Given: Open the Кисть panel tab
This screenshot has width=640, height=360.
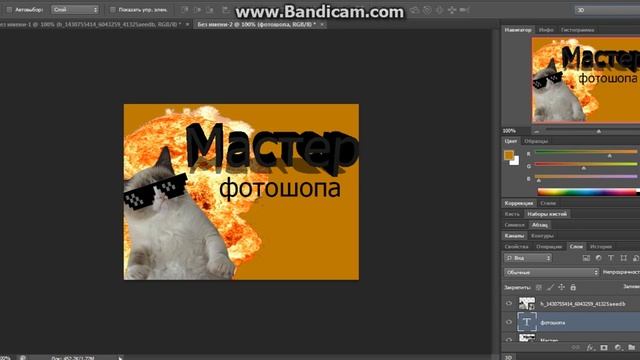Looking at the screenshot, I should click(512, 214).
